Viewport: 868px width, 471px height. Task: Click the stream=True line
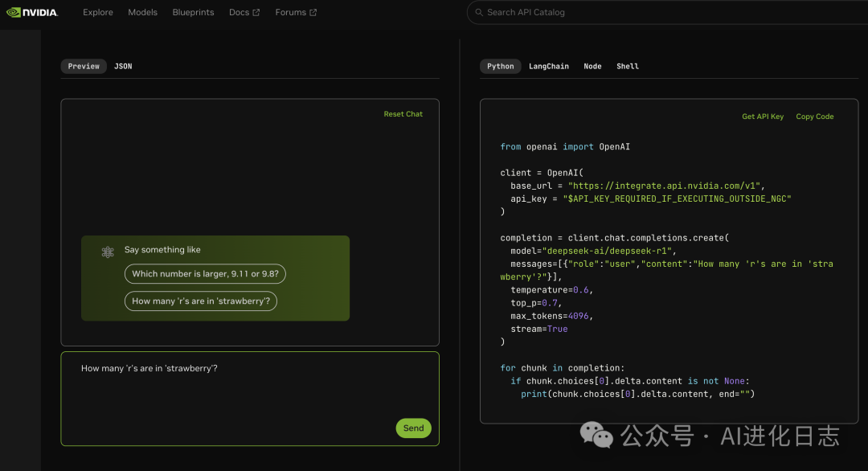click(x=539, y=329)
